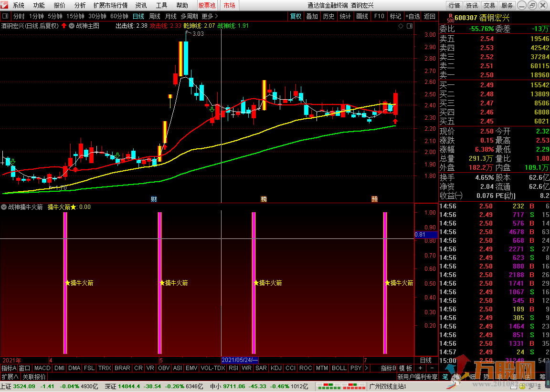Add the stock via +自选 button
The image size is (550, 392).
412,17
